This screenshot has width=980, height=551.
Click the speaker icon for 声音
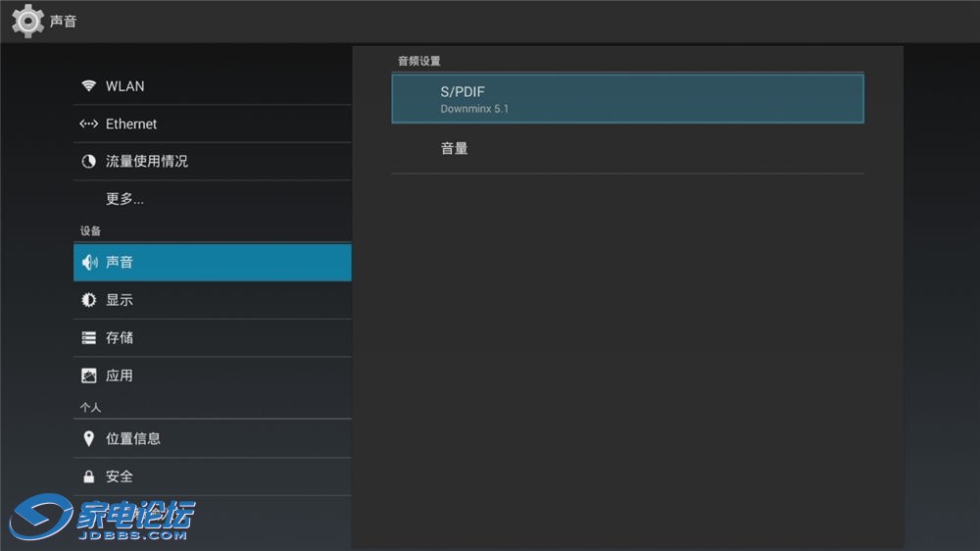tap(89, 262)
